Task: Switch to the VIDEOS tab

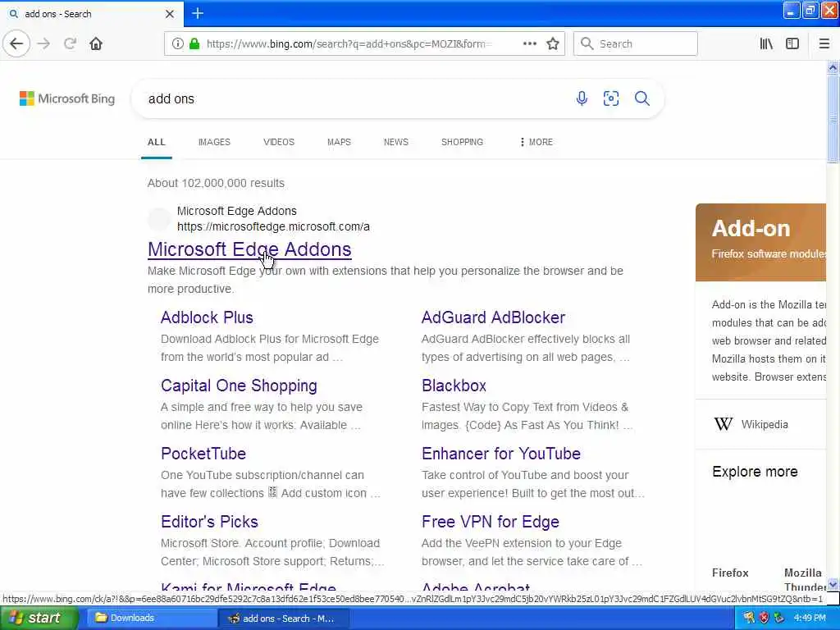Action: click(279, 142)
